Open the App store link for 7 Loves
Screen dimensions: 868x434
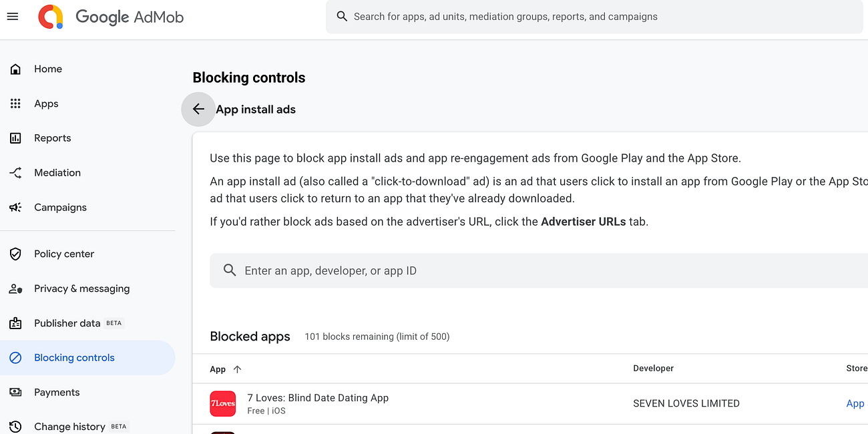click(855, 403)
